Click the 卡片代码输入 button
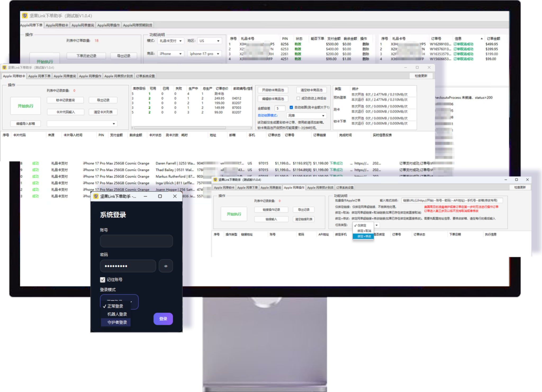The width and height of the screenshot is (542, 392). tap(65, 112)
